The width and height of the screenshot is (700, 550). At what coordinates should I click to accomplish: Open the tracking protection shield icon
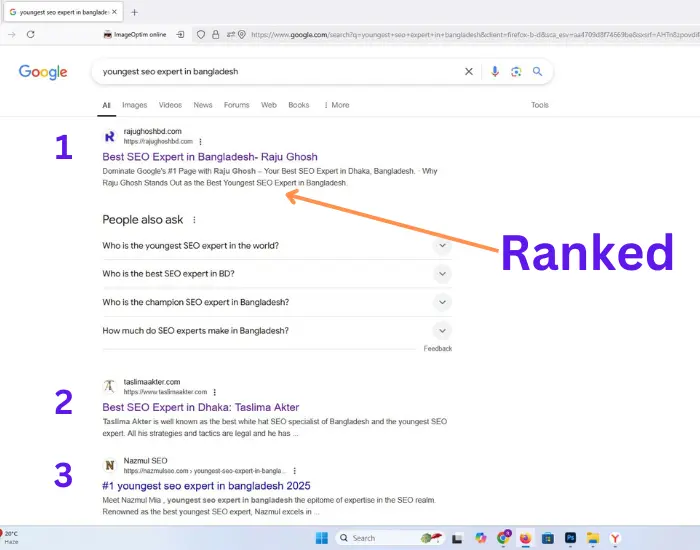pos(201,34)
